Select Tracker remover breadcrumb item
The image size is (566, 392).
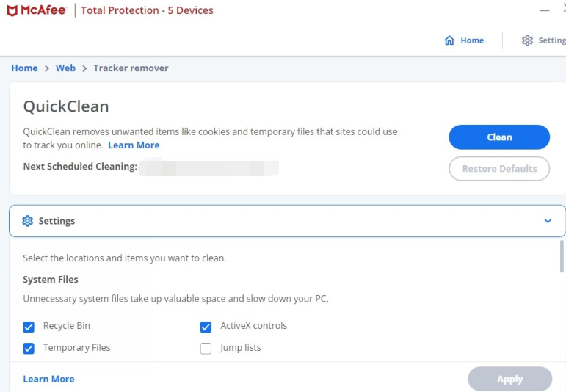[x=131, y=68]
